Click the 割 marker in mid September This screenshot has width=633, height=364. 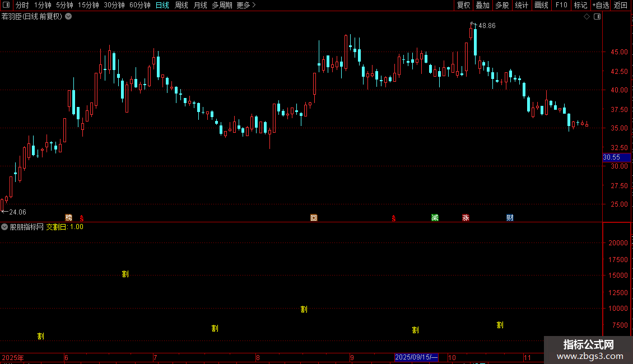(x=416, y=330)
